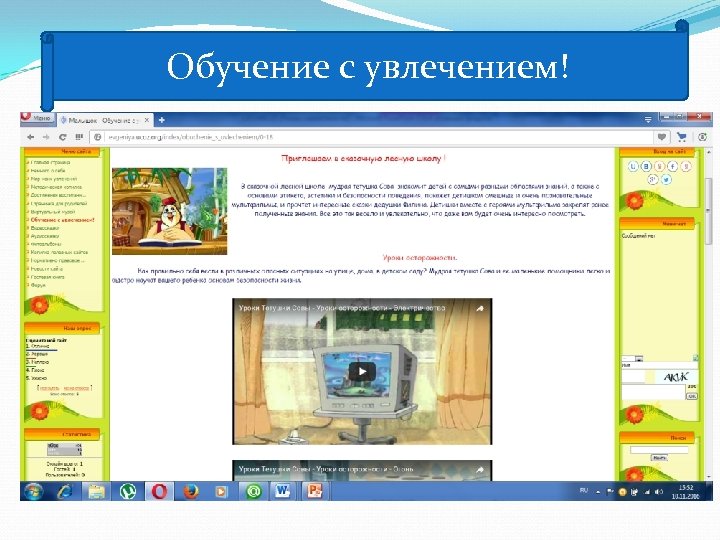Viewport: 720px width, 540px height.
Task: Open the Opera Меню button
Action: pos(38,118)
